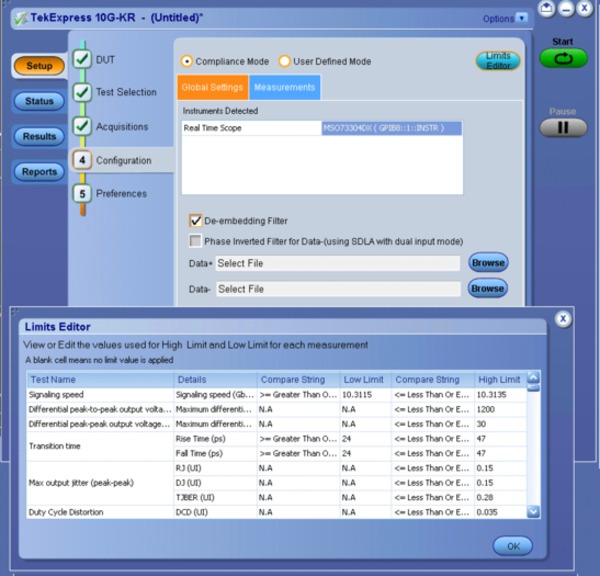This screenshot has width=600, height=576.
Task: Select User Defined Mode radio button
Action: (x=284, y=61)
